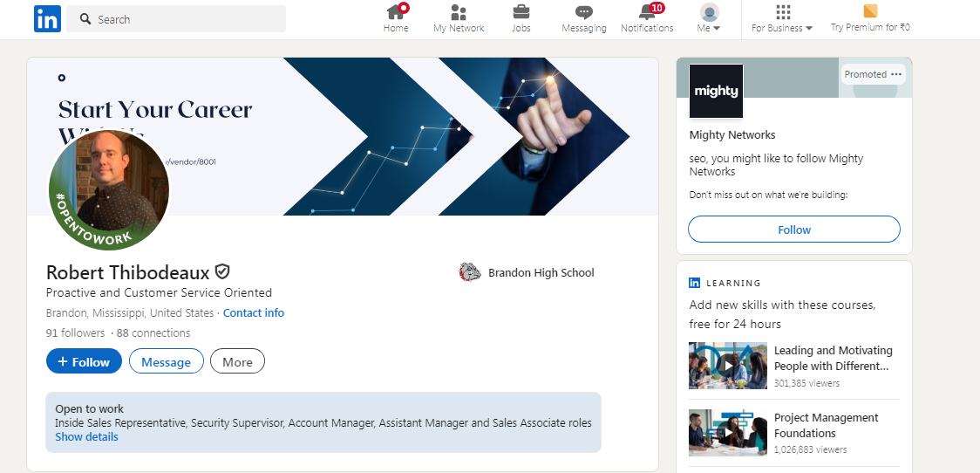Viewport: 980px width, 473px height.
Task: Check the Notifications bell icon
Action: [x=648, y=12]
